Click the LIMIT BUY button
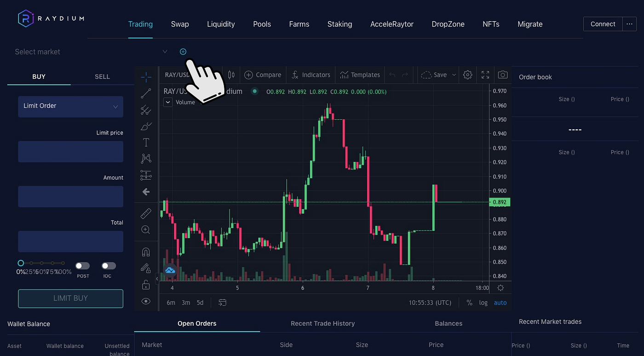644x356 pixels. pyautogui.click(x=70, y=298)
